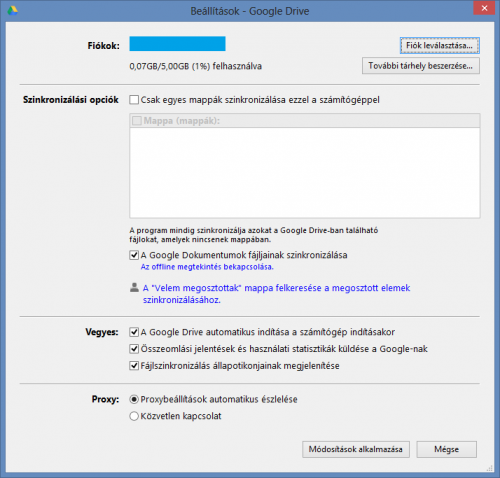The height and width of the screenshot is (478, 500).
Task: Click the Google Drive logo in title bar
Action: click(13, 10)
